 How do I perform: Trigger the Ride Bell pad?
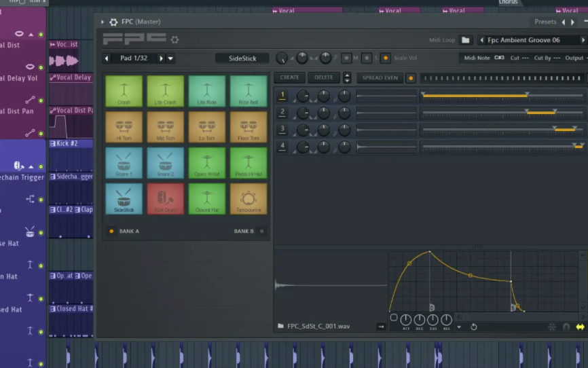tap(249, 91)
